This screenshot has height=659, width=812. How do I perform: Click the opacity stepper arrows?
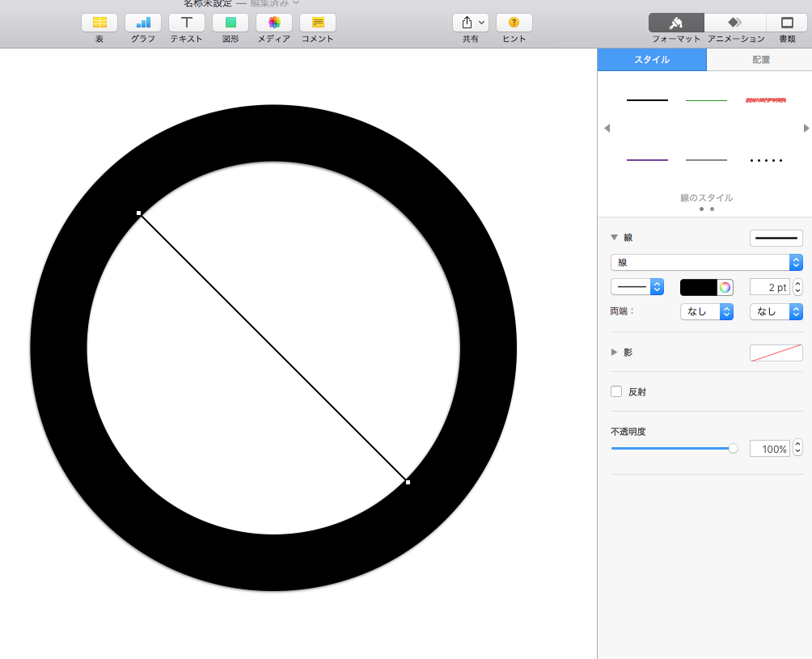797,448
